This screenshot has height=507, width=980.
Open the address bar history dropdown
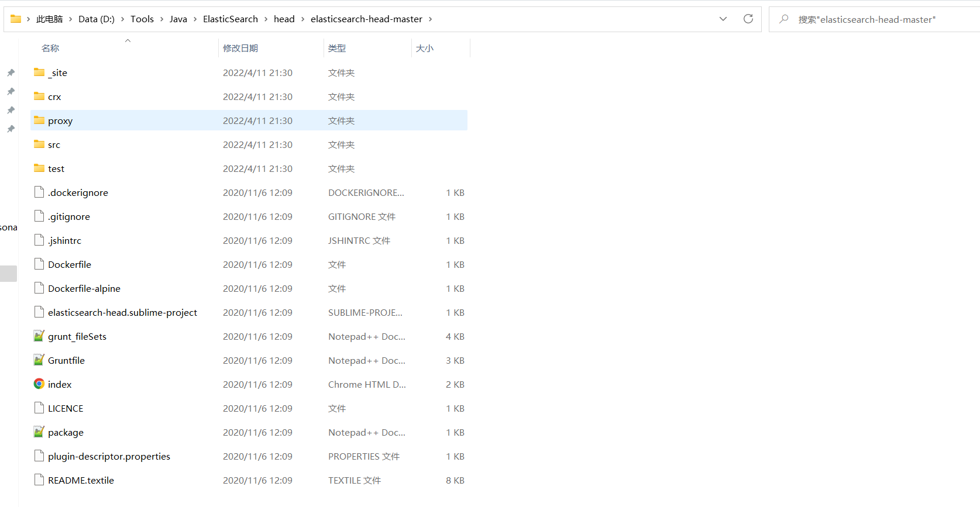click(723, 19)
